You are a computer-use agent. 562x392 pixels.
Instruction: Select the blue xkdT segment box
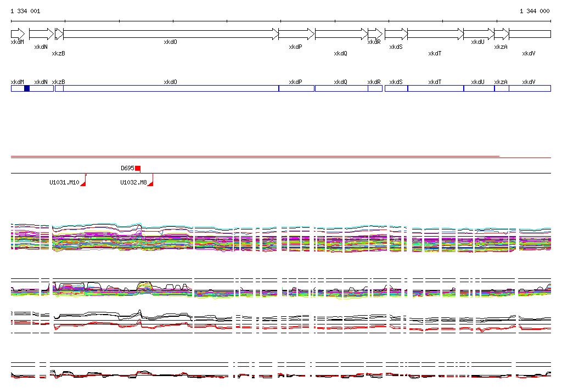coord(436,88)
